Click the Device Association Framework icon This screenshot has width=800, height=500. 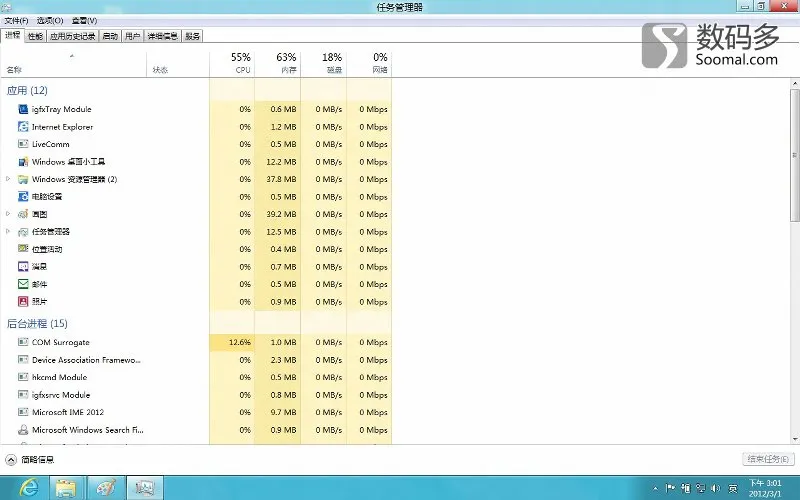pos(23,360)
